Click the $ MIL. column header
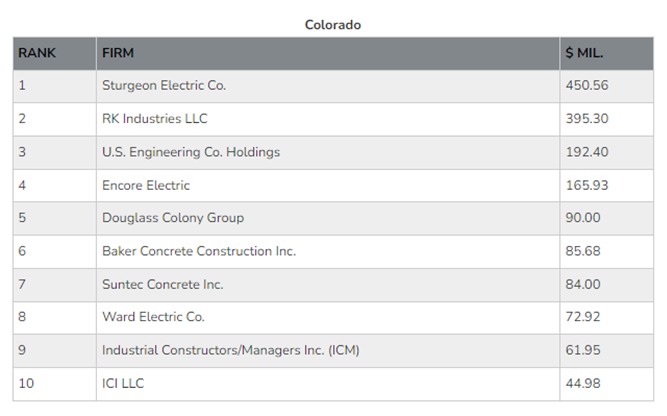Viewport: 667px width, 416px height. (x=584, y=53)
